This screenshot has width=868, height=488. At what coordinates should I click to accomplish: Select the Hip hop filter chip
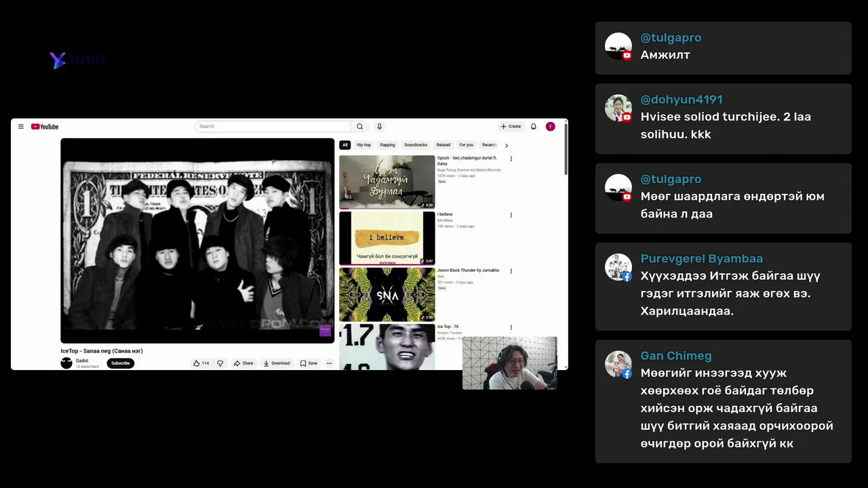[364, 145]
